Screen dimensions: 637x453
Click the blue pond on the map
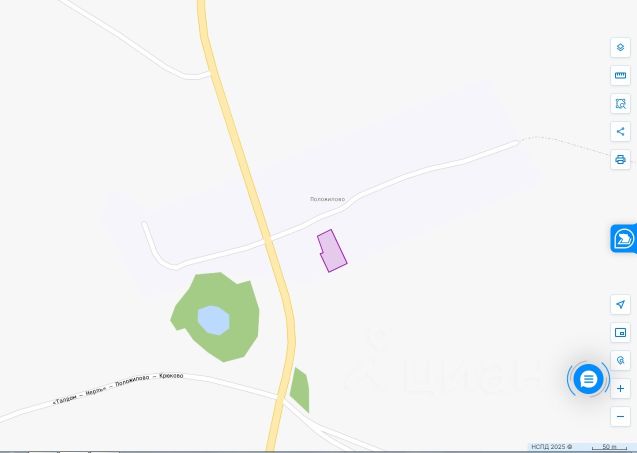click(x=214, y=321)
